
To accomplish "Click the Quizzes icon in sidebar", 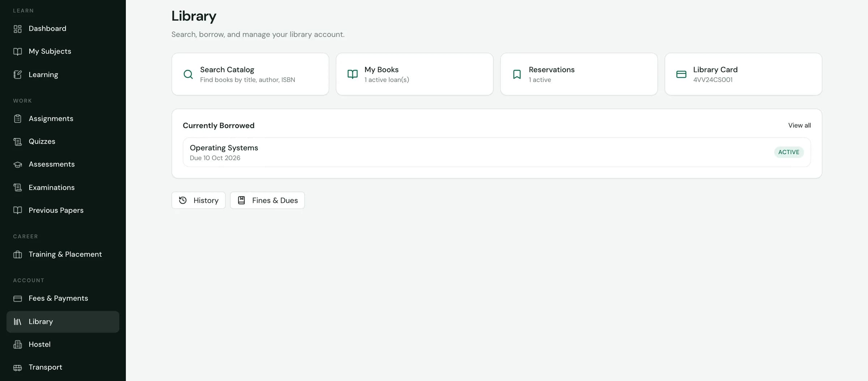I will pos(17,141).
